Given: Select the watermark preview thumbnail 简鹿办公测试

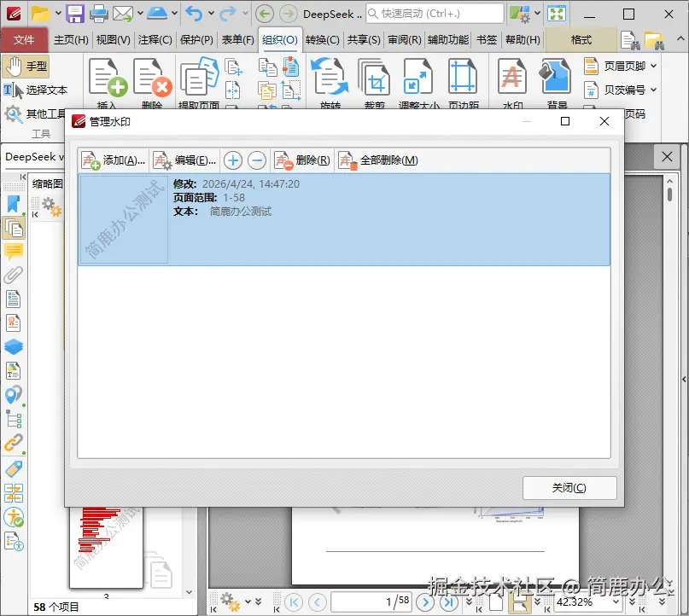Looking at the screenshot, I should coord(124,219).
